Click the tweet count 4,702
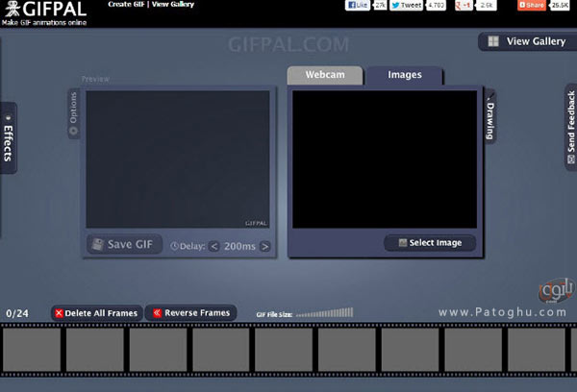 pos(436,5)
